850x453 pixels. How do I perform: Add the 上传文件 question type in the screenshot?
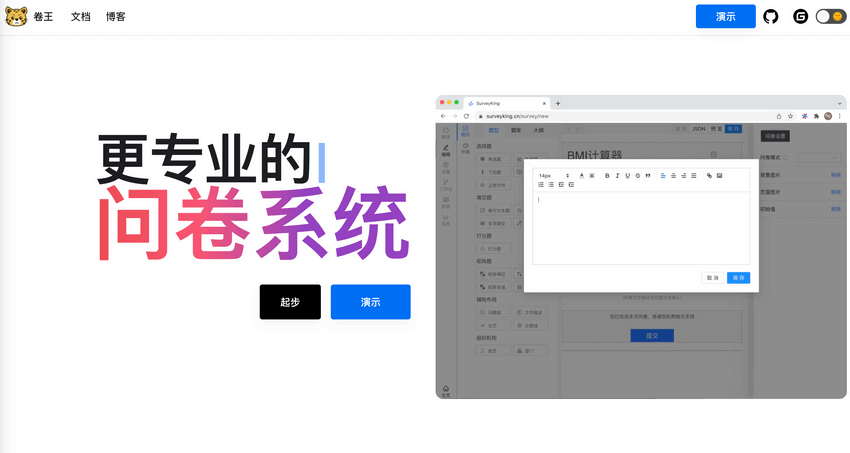493,185
